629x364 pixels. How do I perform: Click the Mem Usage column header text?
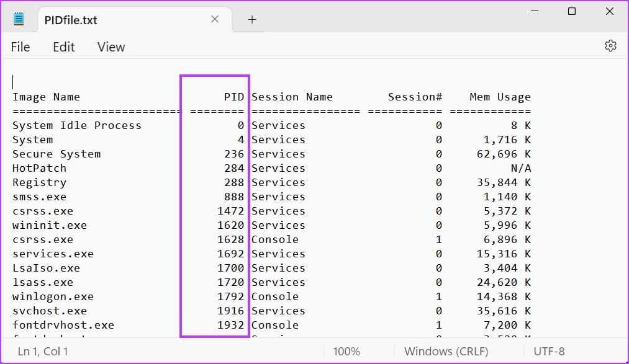[x=500, y=97]
